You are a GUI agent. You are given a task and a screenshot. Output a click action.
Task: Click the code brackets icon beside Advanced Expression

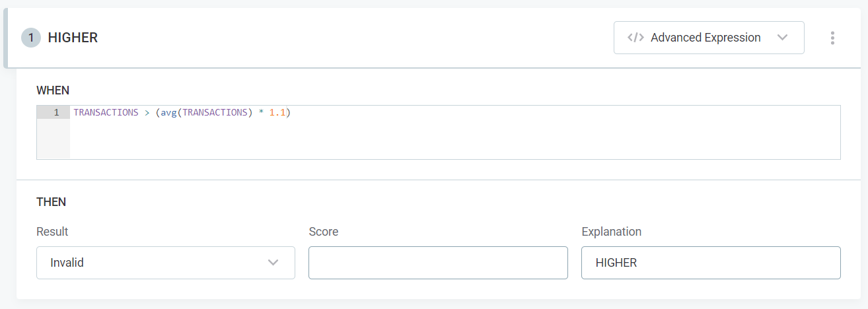(635, 38)
